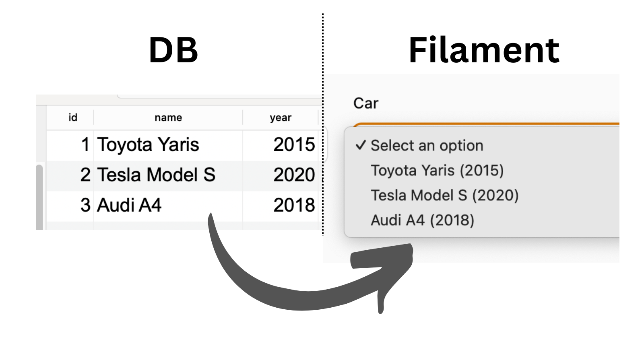Click the "year" column header
This screenshot has height=362, width=644.
pos(281,117)
